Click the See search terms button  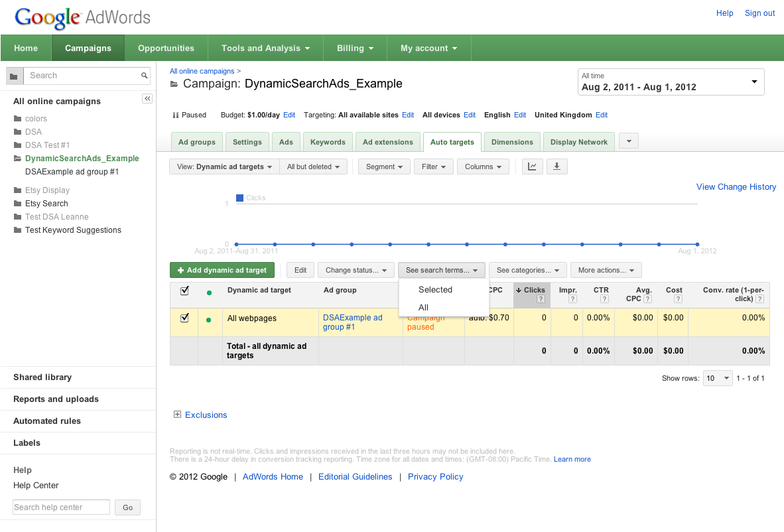click(x=442, y=270)
